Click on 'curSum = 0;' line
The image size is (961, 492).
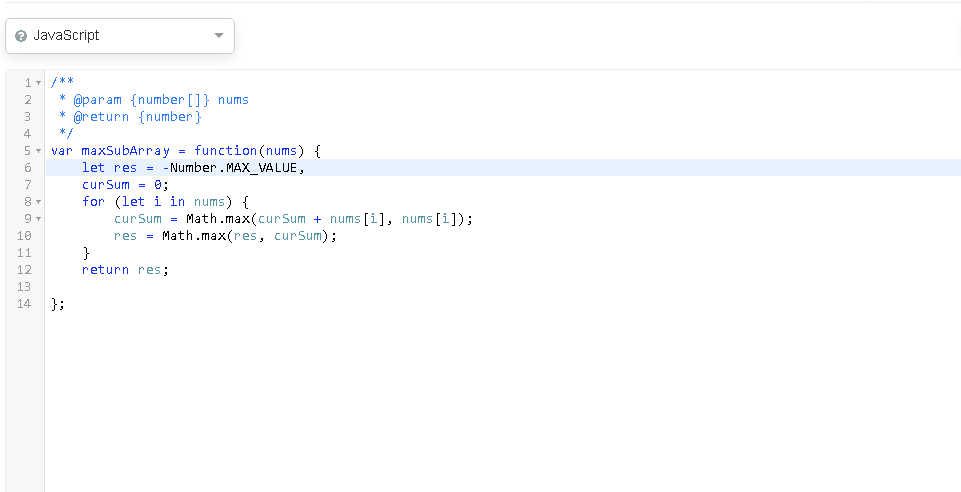coord(126,184)
